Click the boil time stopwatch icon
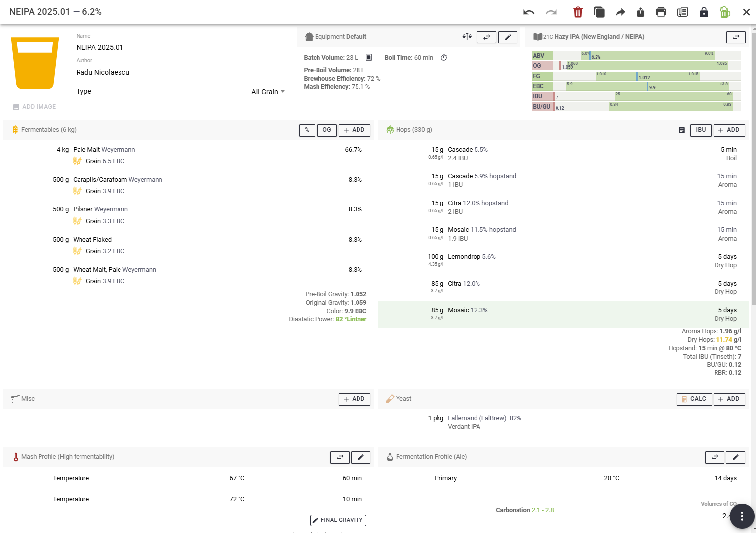Image resolution: width=756 pixels, height=533 pixels. point(444,58)
